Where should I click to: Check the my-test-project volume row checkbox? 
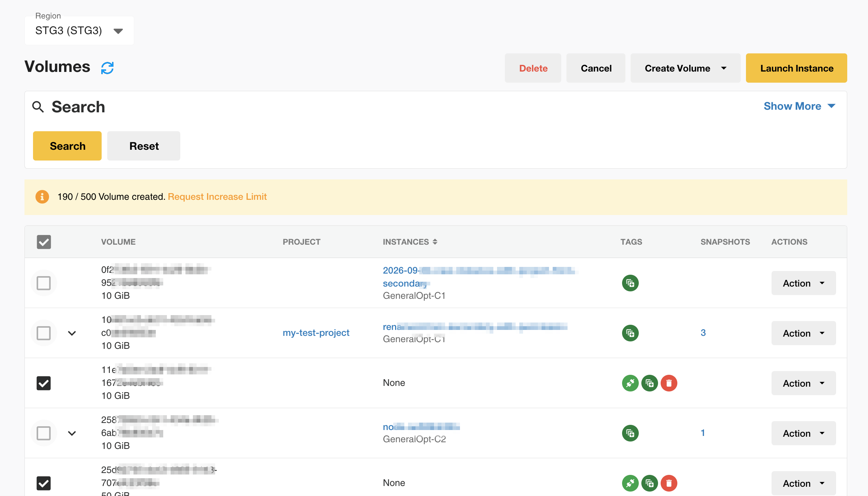click(44, 333)
